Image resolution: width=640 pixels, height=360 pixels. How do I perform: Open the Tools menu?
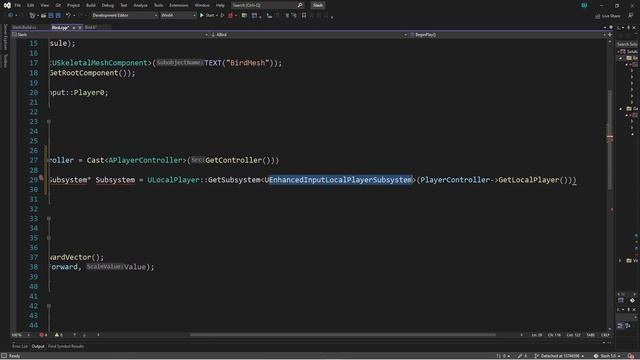click(158, 5)
